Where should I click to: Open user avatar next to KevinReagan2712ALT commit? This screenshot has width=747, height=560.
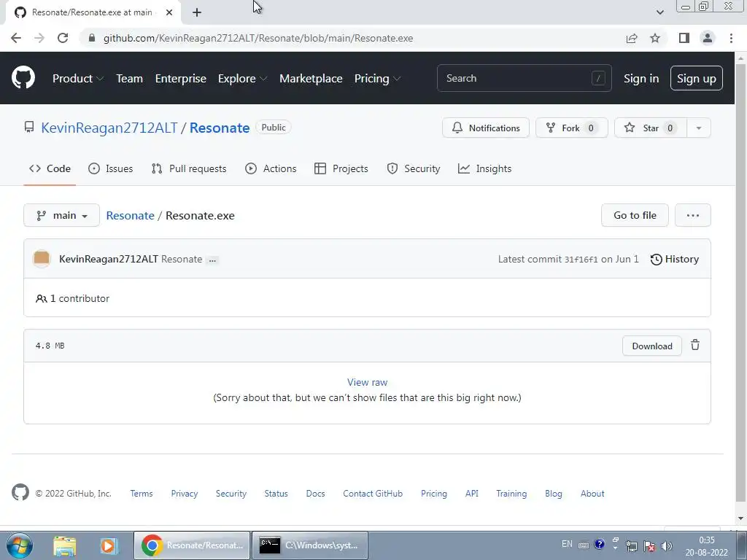coord(42,259)
